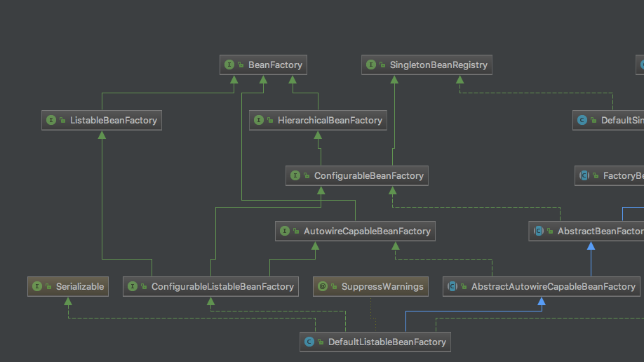The width and height of the screenshot is (644, 362).
Task: Click the interface icon on ListableBeanFactory node
Action: coord(51,121)
